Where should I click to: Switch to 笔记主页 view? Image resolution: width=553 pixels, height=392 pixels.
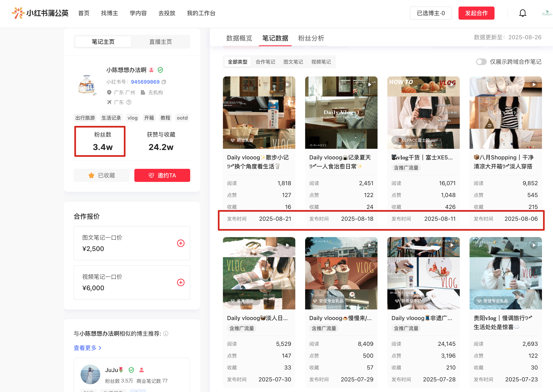103,42
